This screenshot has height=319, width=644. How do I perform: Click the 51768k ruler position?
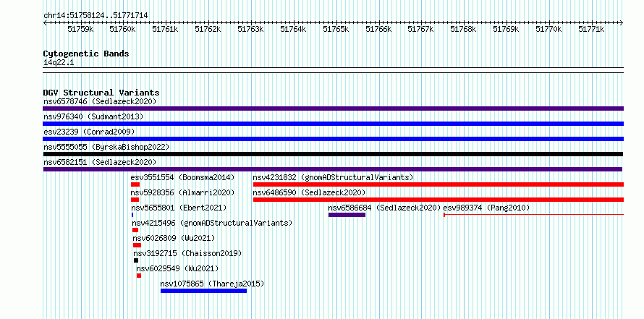click(463, 29)
